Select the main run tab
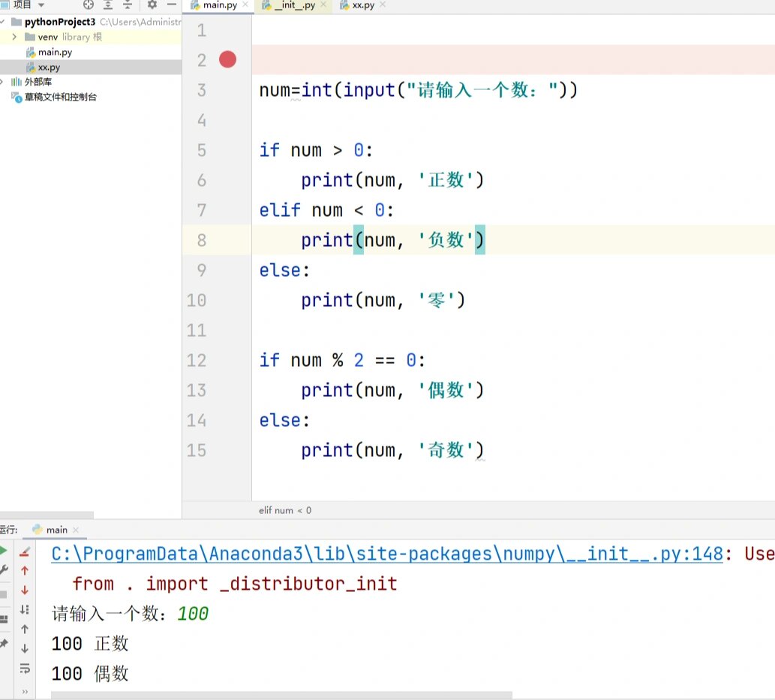 (x=56, y=530)
